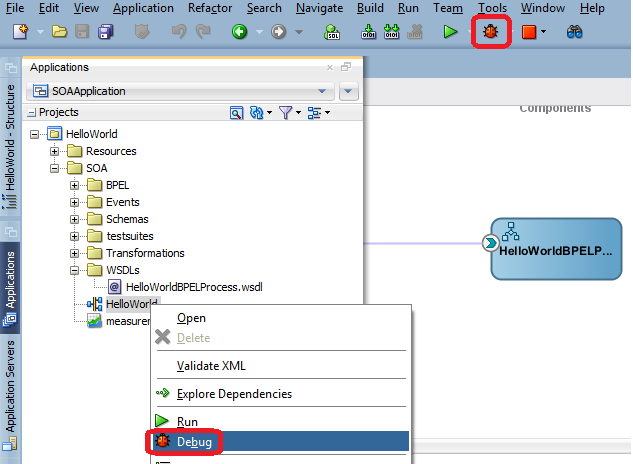Click the green Back navigation icon

tap(239, 31)
